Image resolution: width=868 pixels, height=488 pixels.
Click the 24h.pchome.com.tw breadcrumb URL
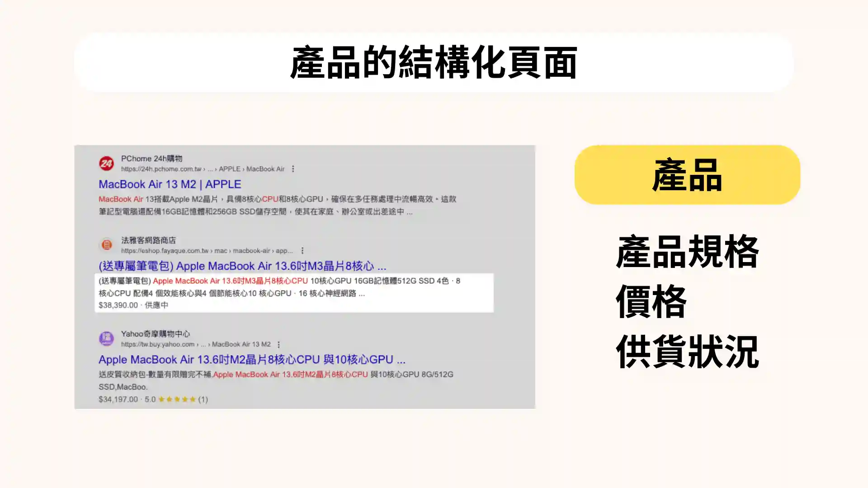click(160, 169)
